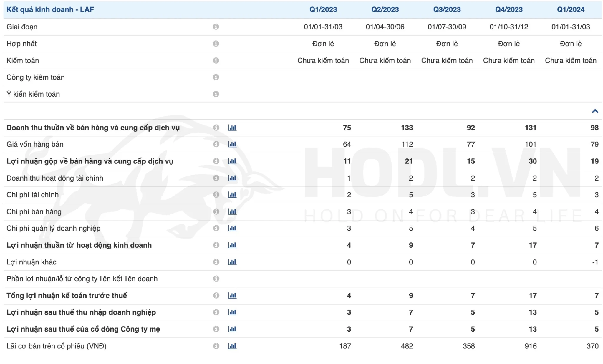Viewport: 603px width, 364px height.
Task: Info icon for Phần lợi nhuận/lỗ công ty liên kết
Action: click(x=216, y=279)
